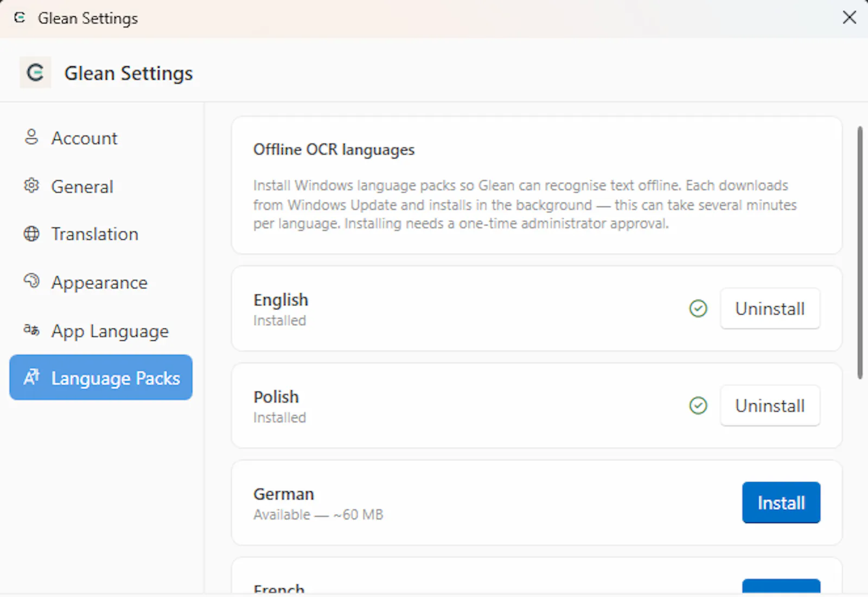The height and width of the screenshot is (597, 868).
Task: Click the vertical scrollbar in language list
Action: coord(860,252)
